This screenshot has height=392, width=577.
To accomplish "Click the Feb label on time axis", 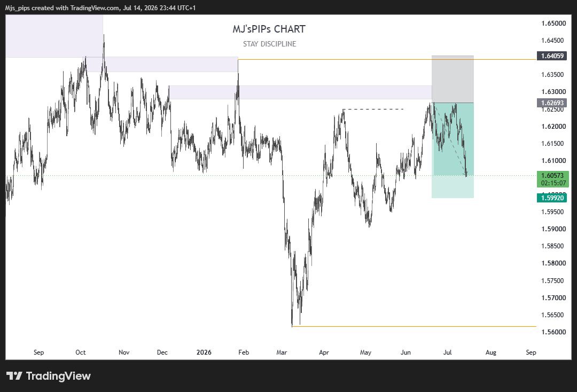I will [x=244, y=352].
